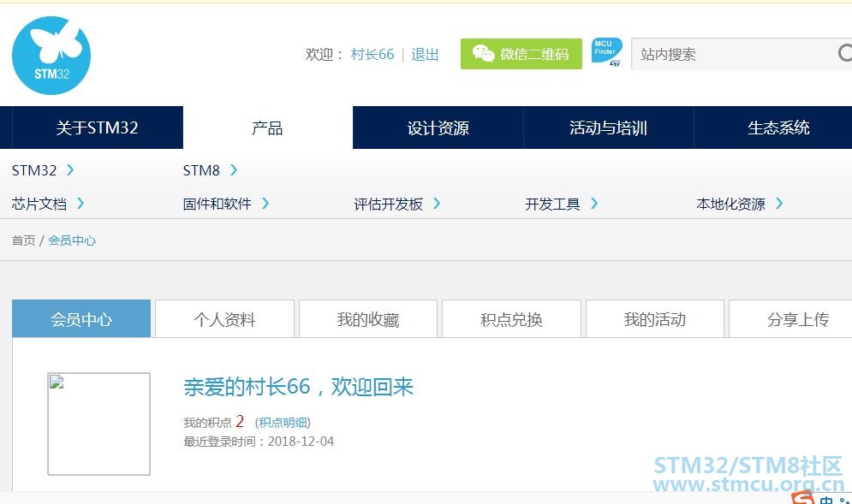Expand the 芯片文档 chevron arrow
Viewport: 852px width, 504px height.
pyautogui.click(x=80, y=203)
